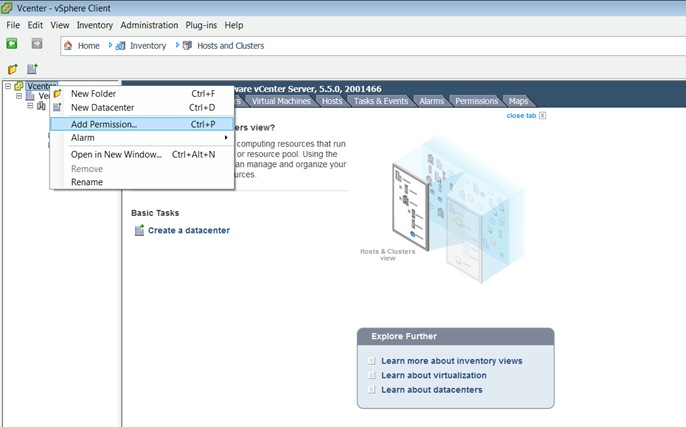
Task: Click the Vcenter server tree icon
Action: coord(19,86)
